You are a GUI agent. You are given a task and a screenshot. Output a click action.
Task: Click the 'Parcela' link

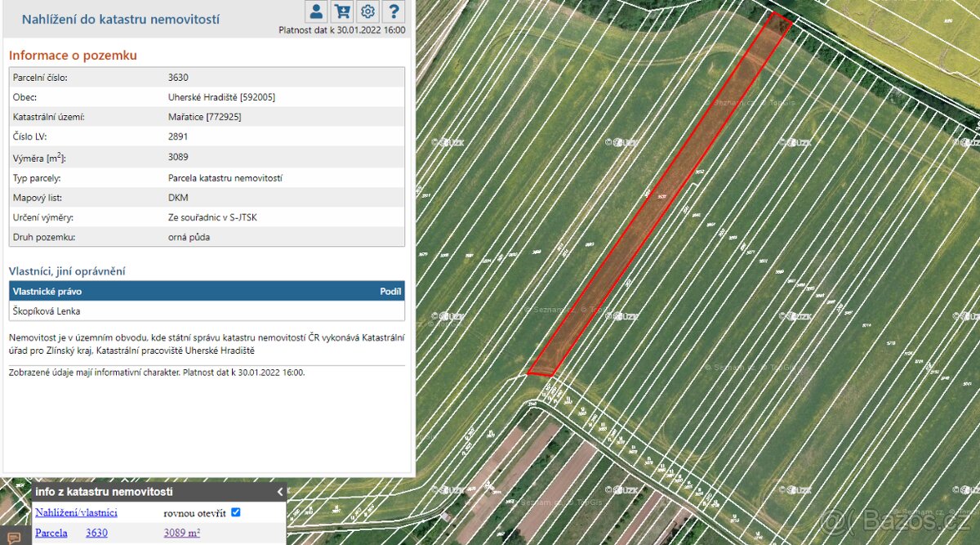[x=51, y=533]
